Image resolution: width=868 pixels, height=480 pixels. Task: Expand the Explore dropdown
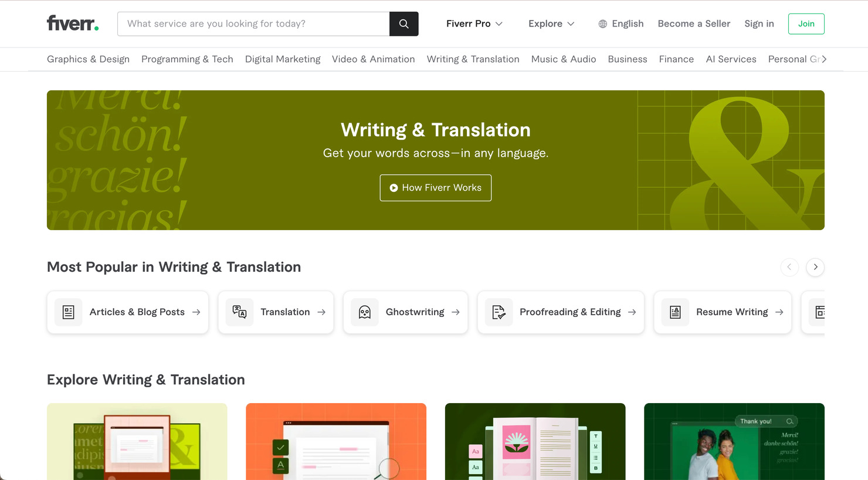coord(551,23)
